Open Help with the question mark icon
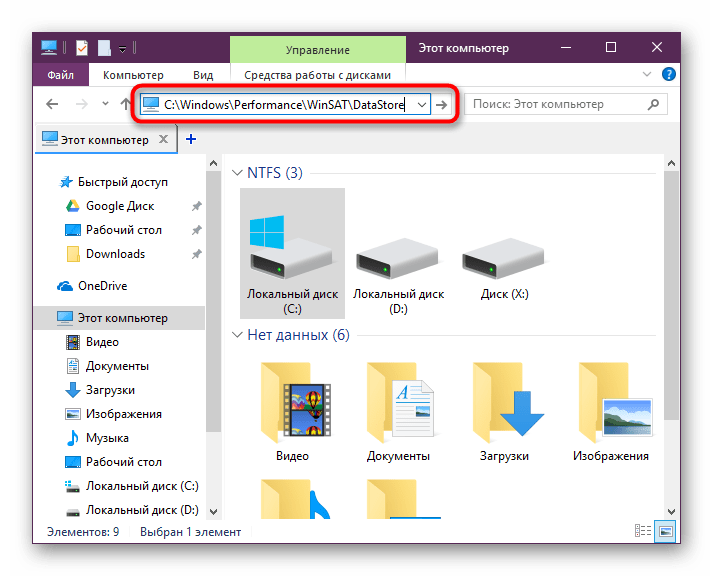 tap(668, 74)
